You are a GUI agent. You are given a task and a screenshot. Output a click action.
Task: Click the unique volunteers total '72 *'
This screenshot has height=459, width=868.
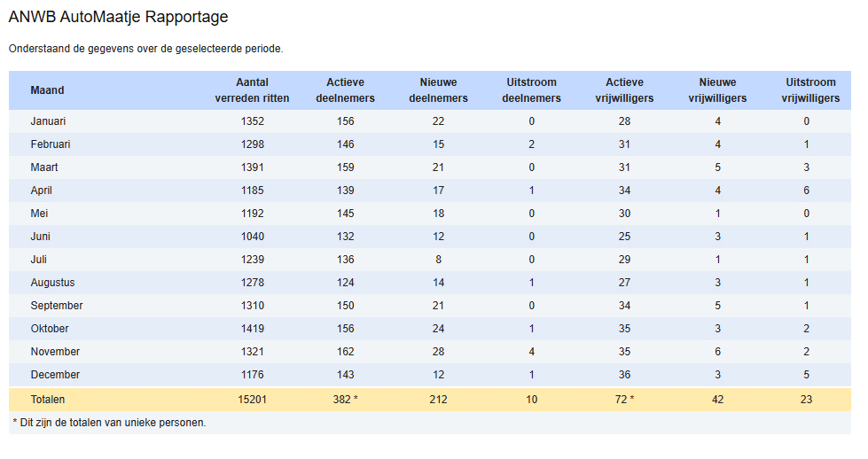(x=624, y=400)
